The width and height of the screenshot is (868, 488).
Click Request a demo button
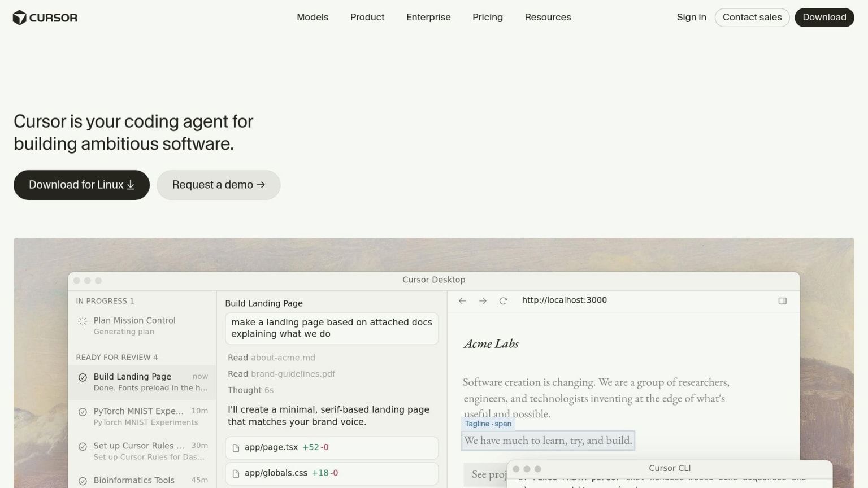point(219,185)
